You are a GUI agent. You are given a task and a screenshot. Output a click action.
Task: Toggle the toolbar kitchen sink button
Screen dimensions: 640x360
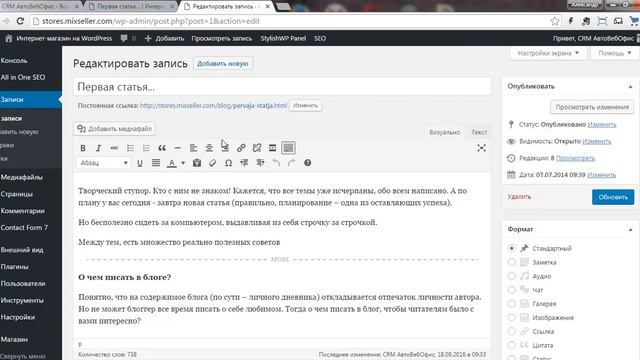tap(288, 148)
